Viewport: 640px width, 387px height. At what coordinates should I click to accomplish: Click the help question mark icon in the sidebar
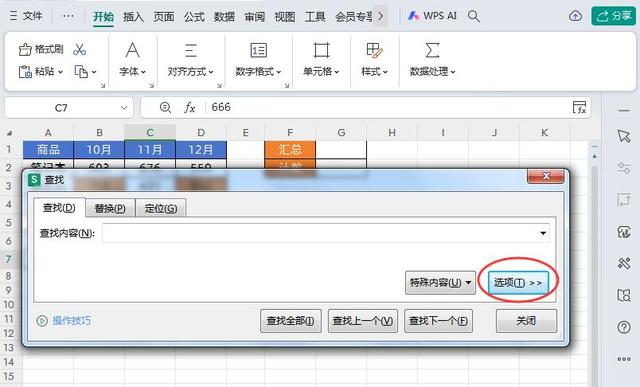624,327
